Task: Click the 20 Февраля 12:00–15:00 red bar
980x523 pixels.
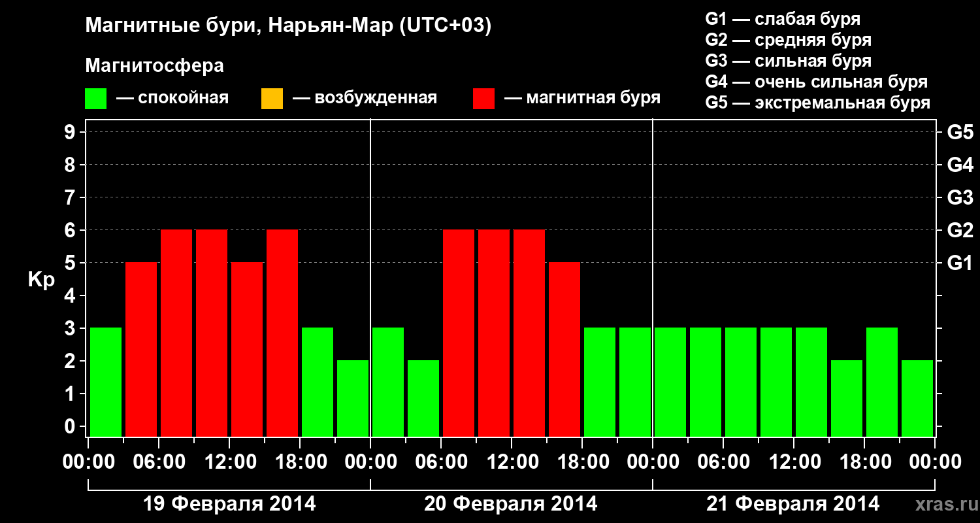Action: [529, 333]
